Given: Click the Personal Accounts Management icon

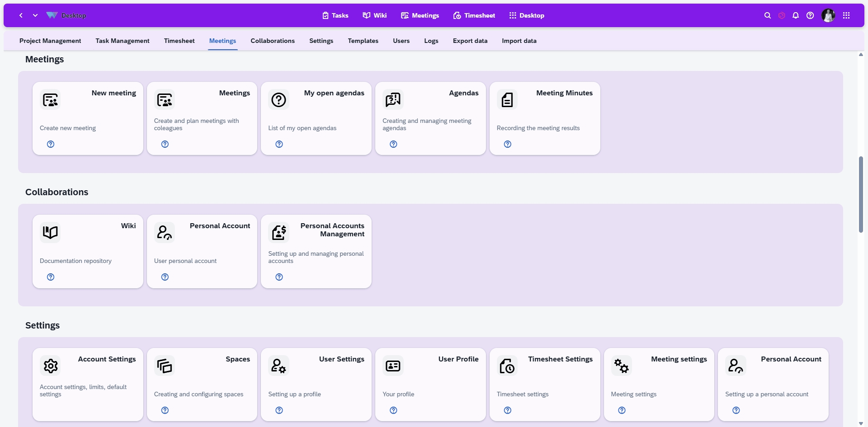Looking at the screenshot, I should (x=279, y=233).
